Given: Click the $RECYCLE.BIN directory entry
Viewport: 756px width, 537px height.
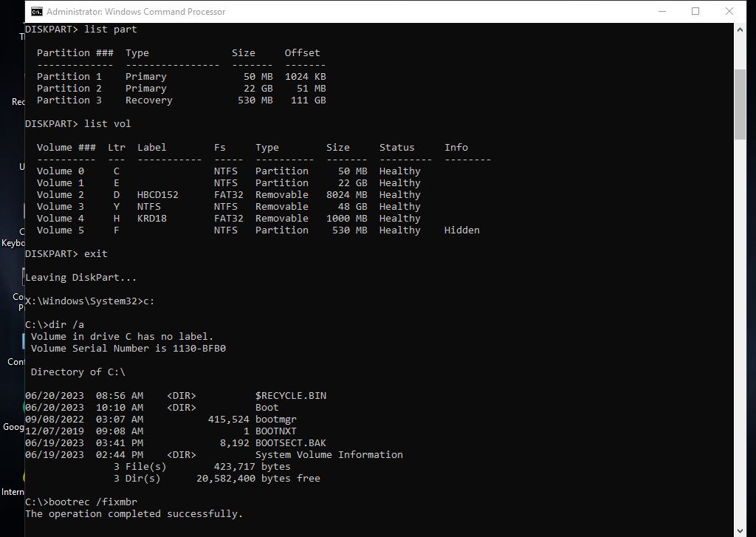Looking at the screenshot, I should click(x=290, y=395).
